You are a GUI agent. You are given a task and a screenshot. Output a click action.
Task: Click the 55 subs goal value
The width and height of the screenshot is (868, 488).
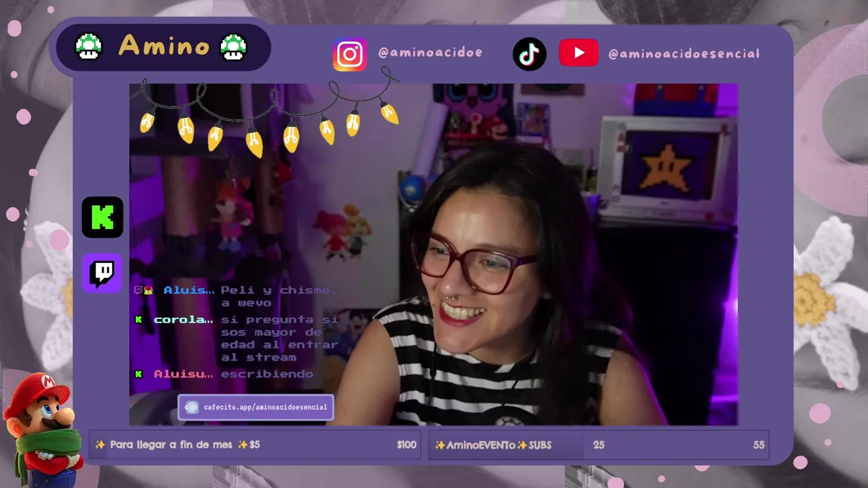coord(758,445)
